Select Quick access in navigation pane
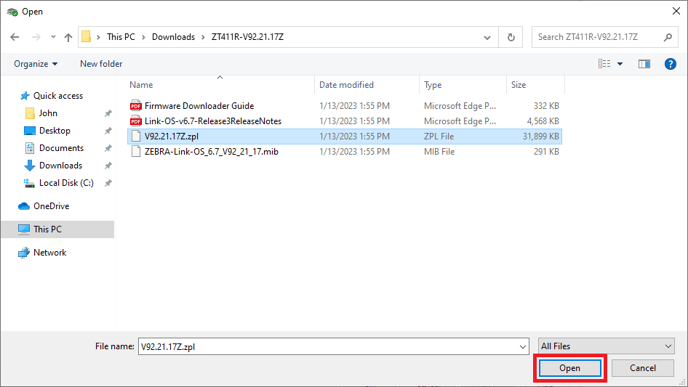The width and height of the screenshot is (688, 387). (x=58, y=96)
